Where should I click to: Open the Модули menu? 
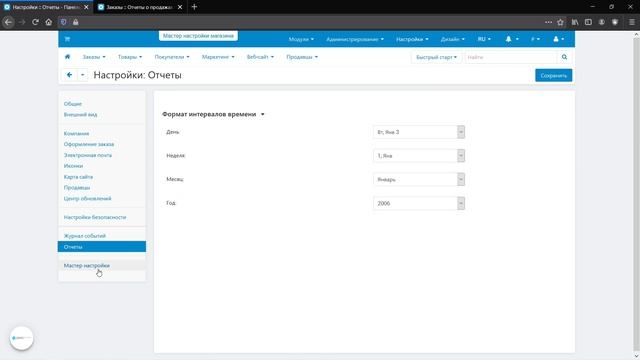coord(301,39)
